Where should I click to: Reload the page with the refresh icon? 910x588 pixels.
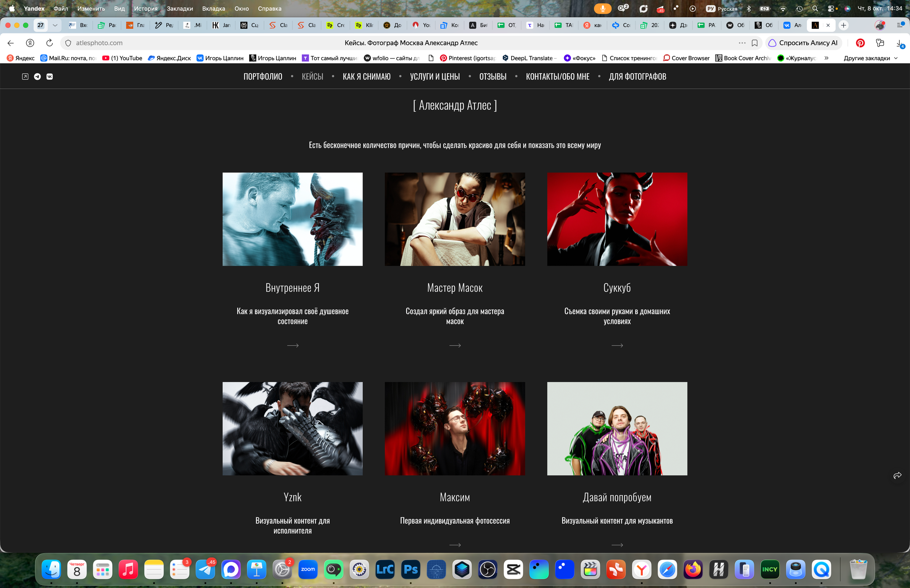pos(49,43)
